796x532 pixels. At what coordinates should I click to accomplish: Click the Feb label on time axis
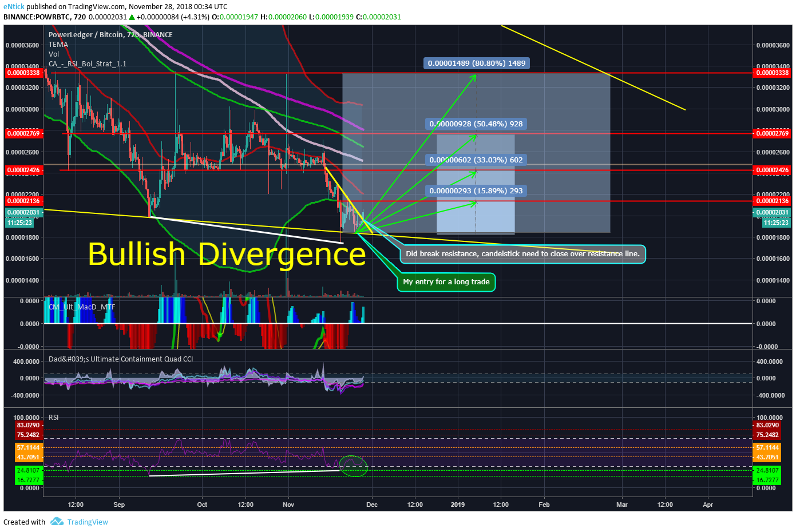544,505
